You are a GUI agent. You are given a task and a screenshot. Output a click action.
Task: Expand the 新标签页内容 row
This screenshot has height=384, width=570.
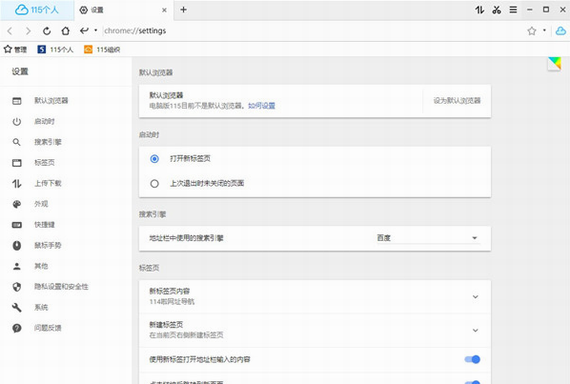pos(315,296)
